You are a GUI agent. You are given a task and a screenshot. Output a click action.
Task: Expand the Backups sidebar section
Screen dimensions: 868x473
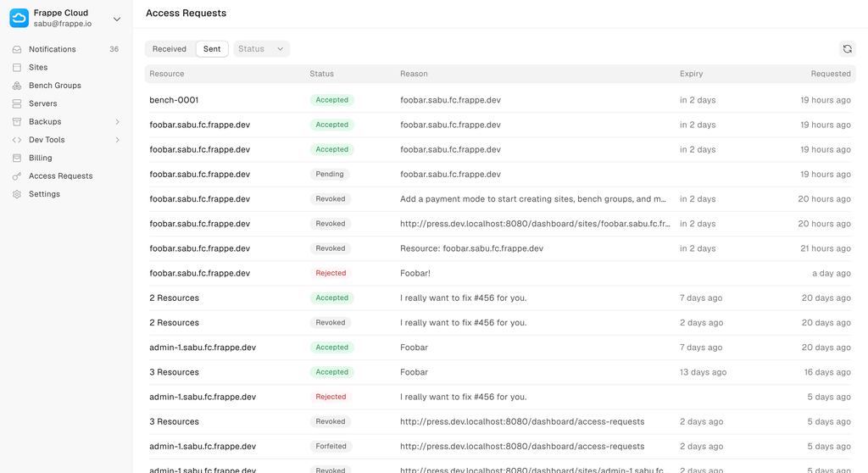coord(117,122)
